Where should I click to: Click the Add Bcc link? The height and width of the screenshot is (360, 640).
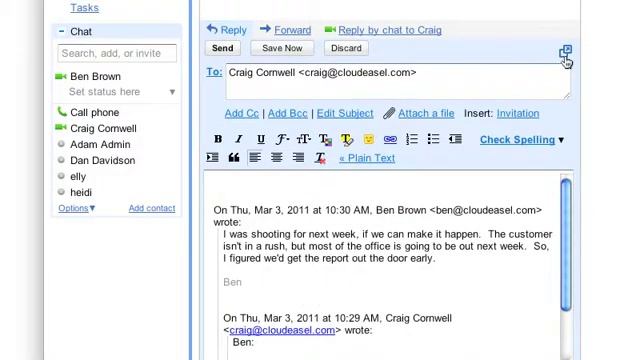(x=288, y=113)
